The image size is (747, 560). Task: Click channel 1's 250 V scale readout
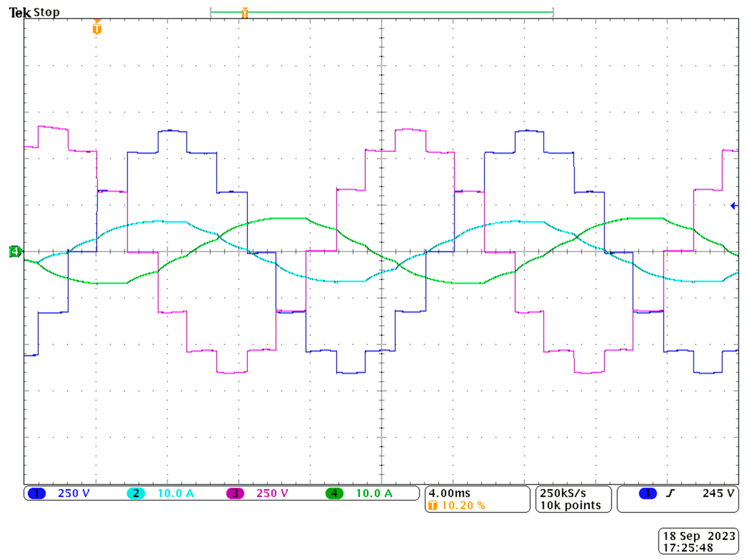coord(74,493)
